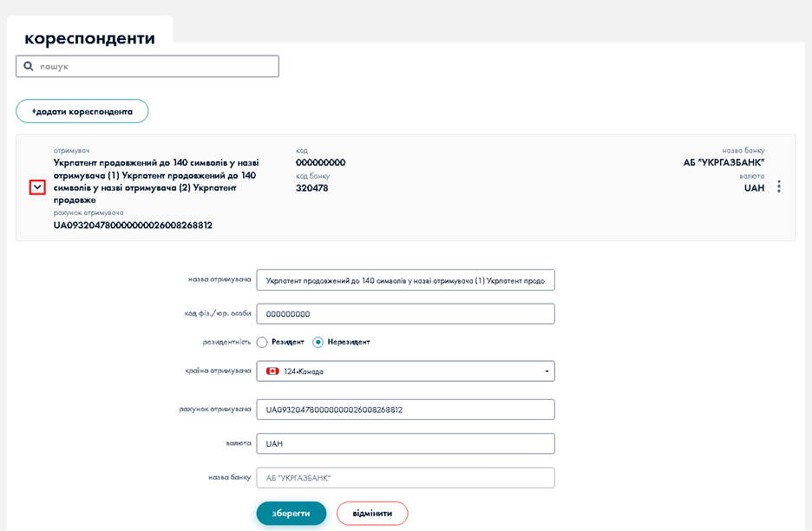Click the recipient name in correspondent card
This screenshot has height=531, width=812.
click(x=156, y=180)
